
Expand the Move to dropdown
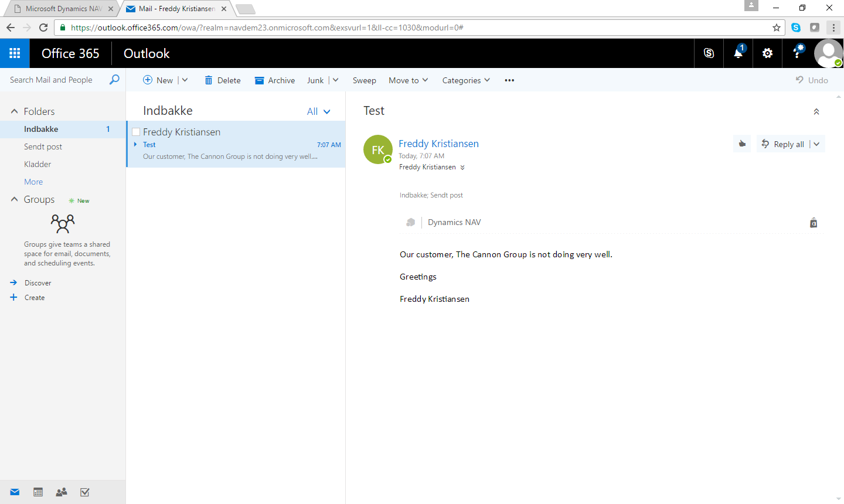point(408,80)
